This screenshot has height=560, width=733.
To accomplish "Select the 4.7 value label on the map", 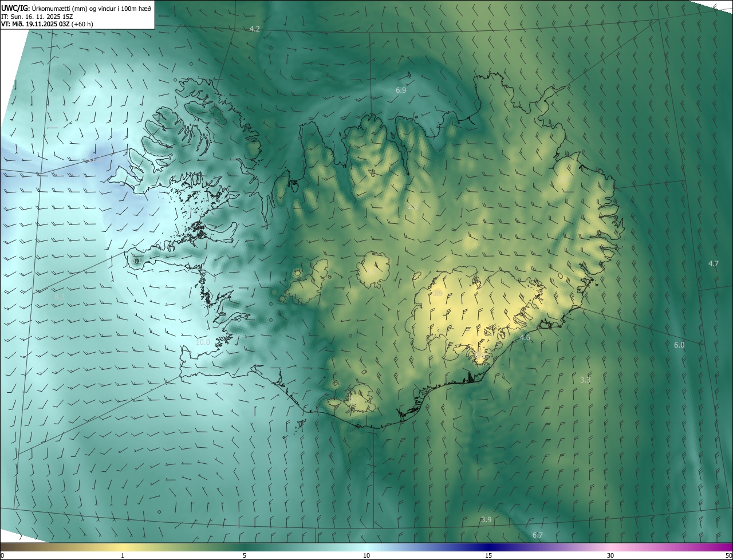I will click(x=713, y=263).
